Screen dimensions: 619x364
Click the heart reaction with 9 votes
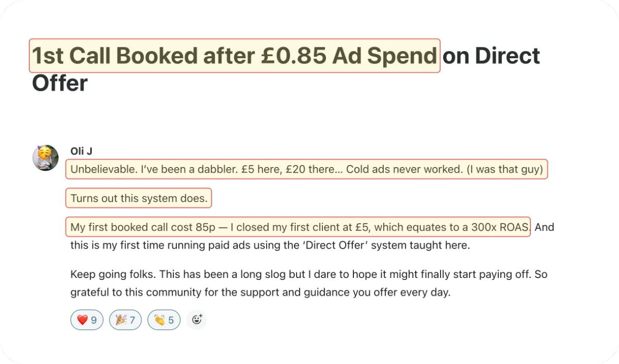(x=87, y=320)
